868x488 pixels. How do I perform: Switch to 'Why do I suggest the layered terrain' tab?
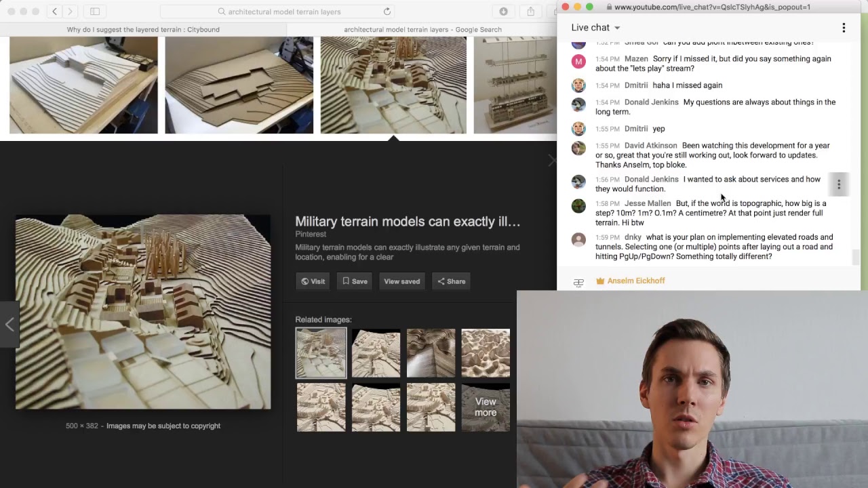point(143,30)
